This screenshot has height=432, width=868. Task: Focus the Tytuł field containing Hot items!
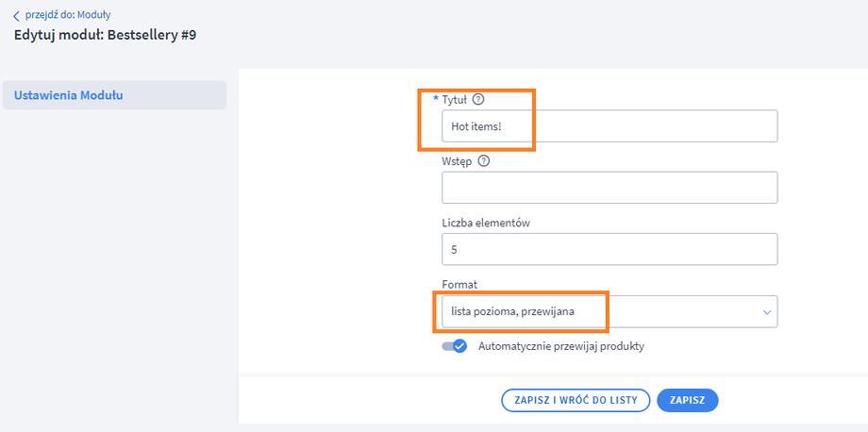coord(609,126)
